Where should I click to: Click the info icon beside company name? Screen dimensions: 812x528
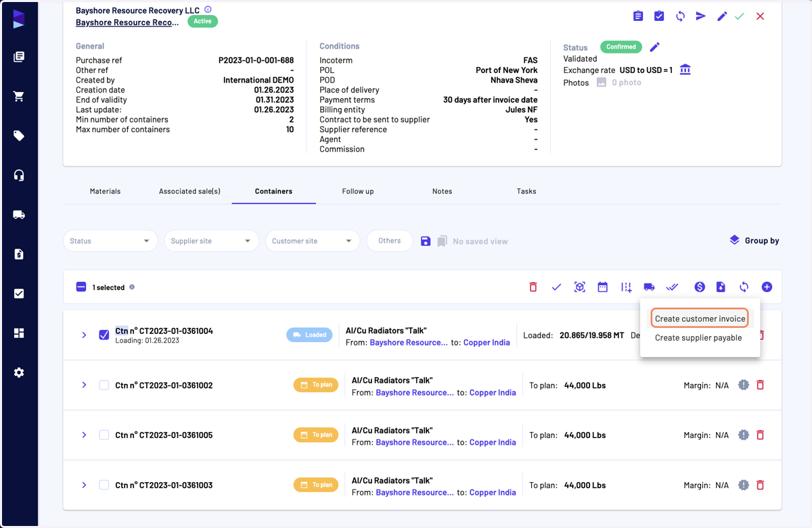(x=208, y=9)
